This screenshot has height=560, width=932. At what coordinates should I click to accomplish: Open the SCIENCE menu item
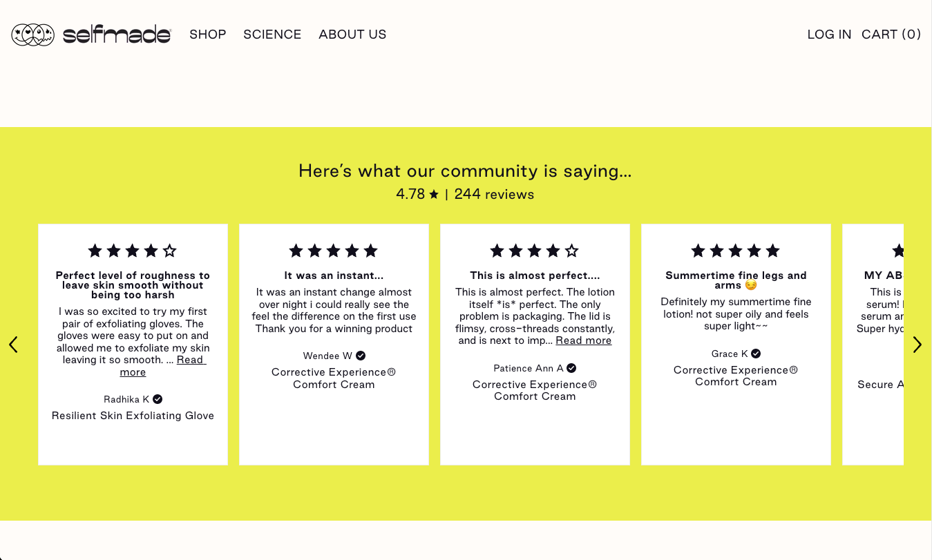(x=272, y=35)
